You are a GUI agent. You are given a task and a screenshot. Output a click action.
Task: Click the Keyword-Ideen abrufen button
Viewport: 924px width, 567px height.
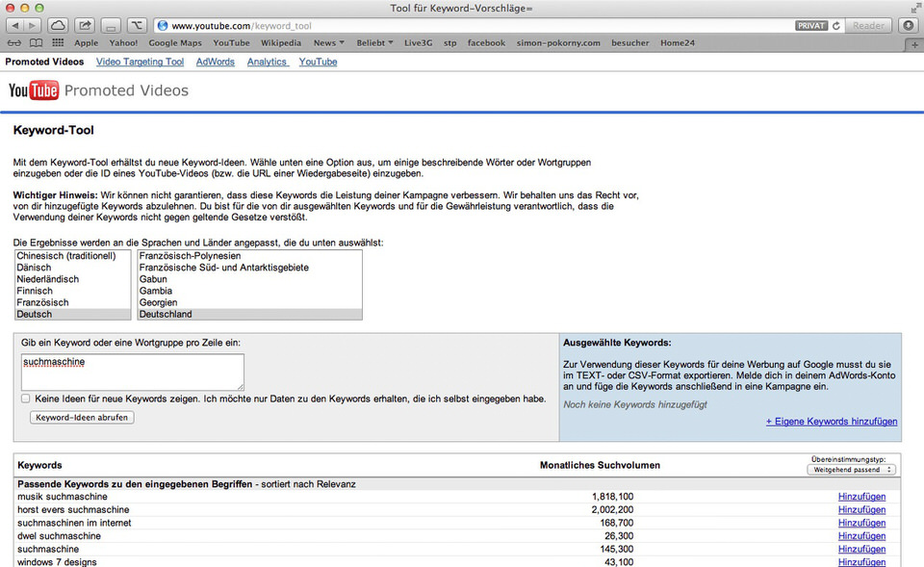coord(82,417)
